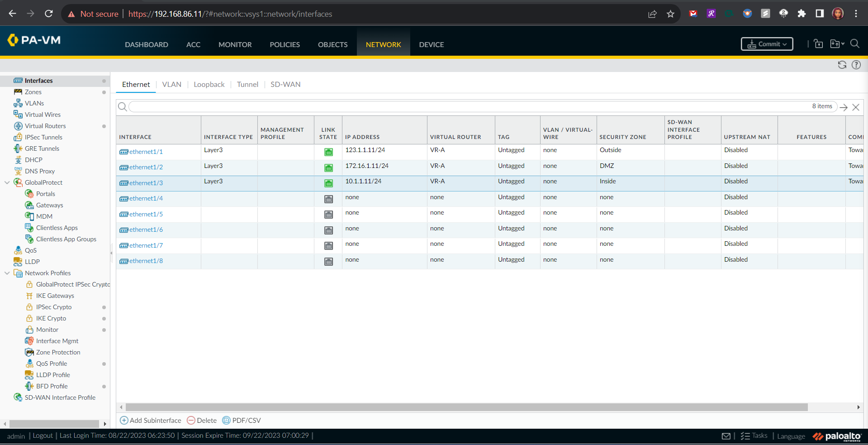This screenshot has width=868, height=445.
Task: Open the ethernet1/2 interface settings
Action: pos(146,167)
